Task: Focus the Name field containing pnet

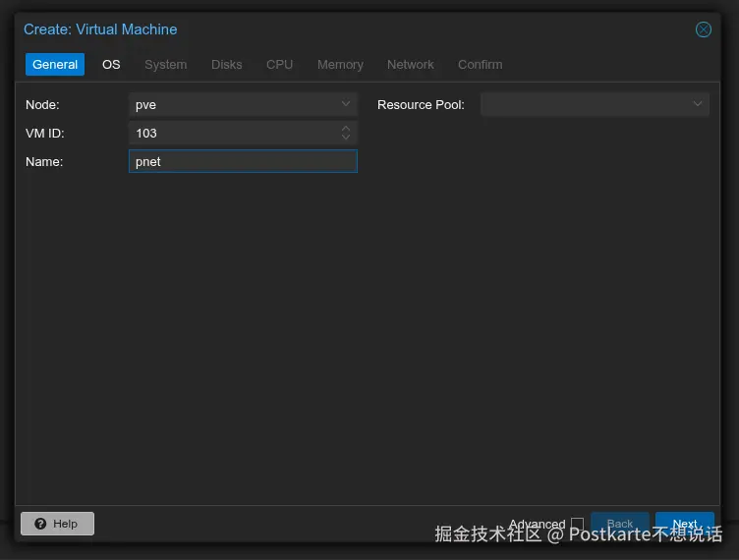Action: point(243,161)
